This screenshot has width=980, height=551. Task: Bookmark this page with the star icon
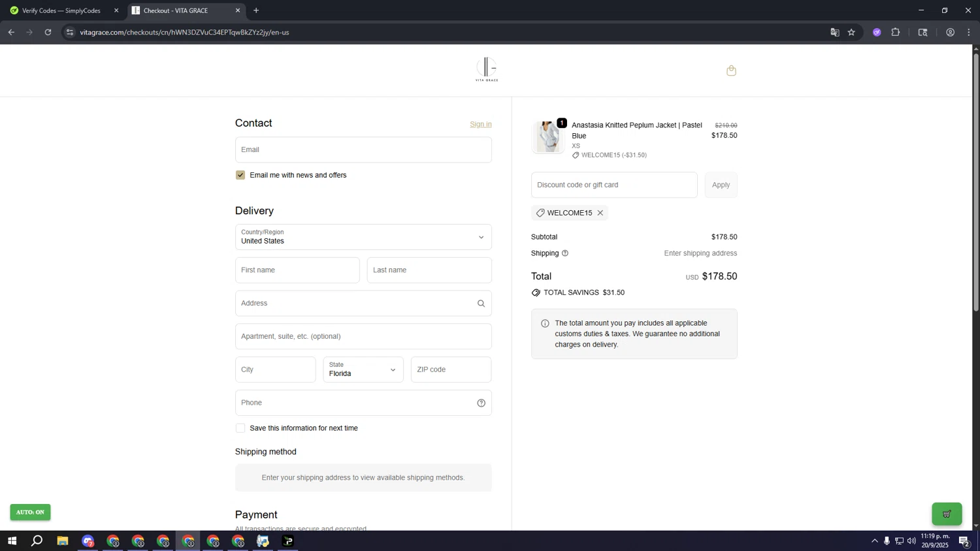click(851, 32)
